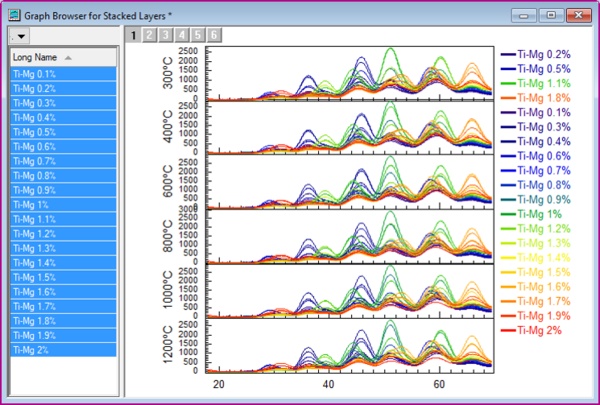
Task: Click the 800°C layer axis title
Action: pyautogui.click(x=168, y=236)
